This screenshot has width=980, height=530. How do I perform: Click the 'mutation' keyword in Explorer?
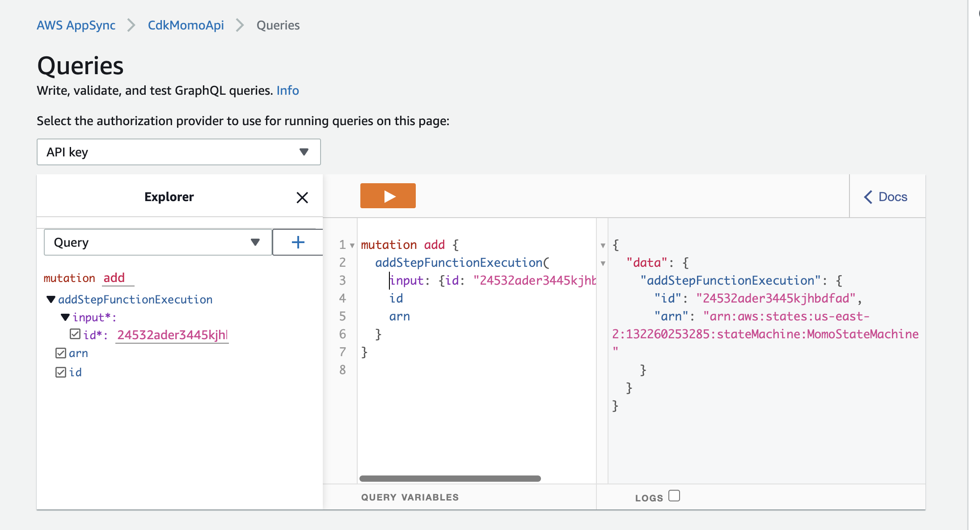tap(69, 278)
